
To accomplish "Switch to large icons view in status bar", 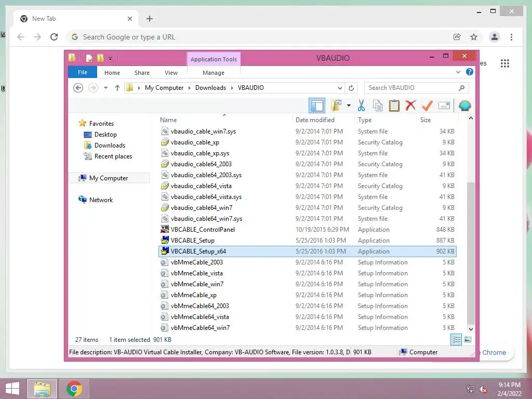I will coord(468,340).
